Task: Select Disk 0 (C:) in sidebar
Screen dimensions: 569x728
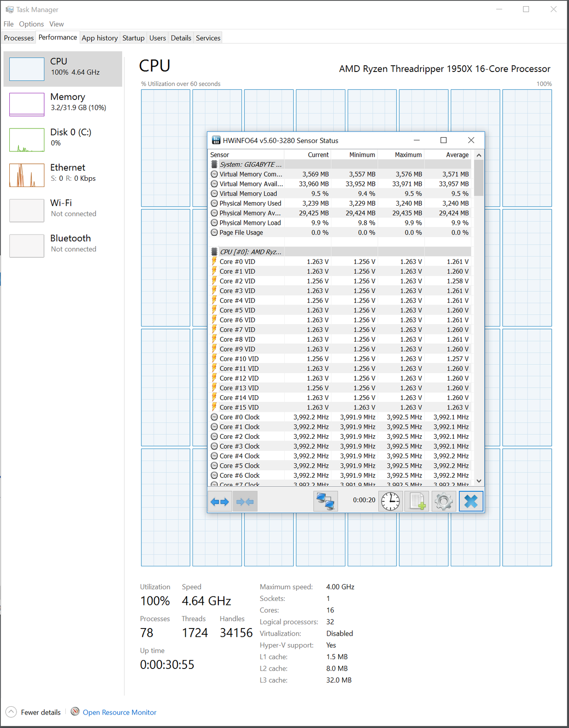Action: pyautogui.click(x=63, y=139)
